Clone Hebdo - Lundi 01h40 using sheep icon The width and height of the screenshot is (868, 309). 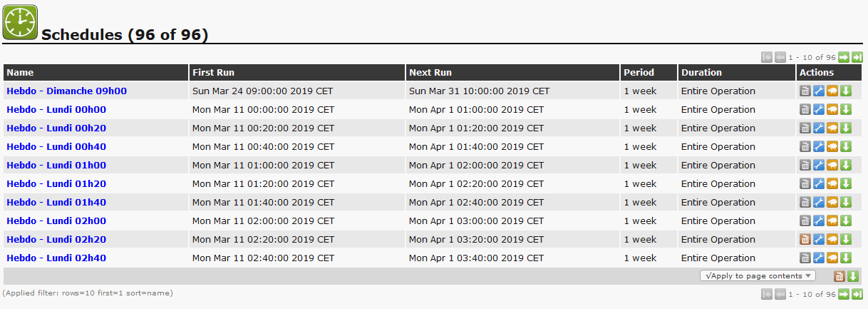tap(832, 203)
